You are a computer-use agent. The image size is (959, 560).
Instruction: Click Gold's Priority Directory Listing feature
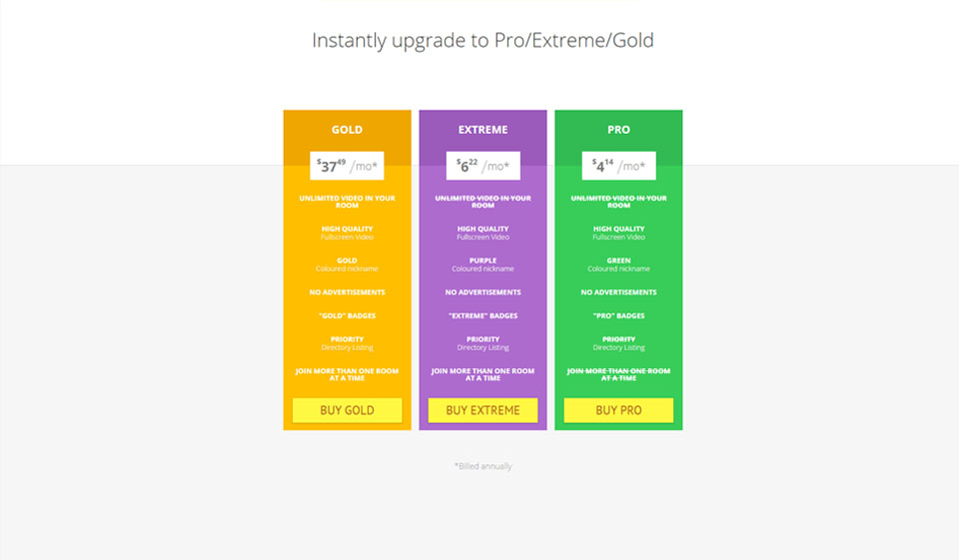tap(347, 343)
